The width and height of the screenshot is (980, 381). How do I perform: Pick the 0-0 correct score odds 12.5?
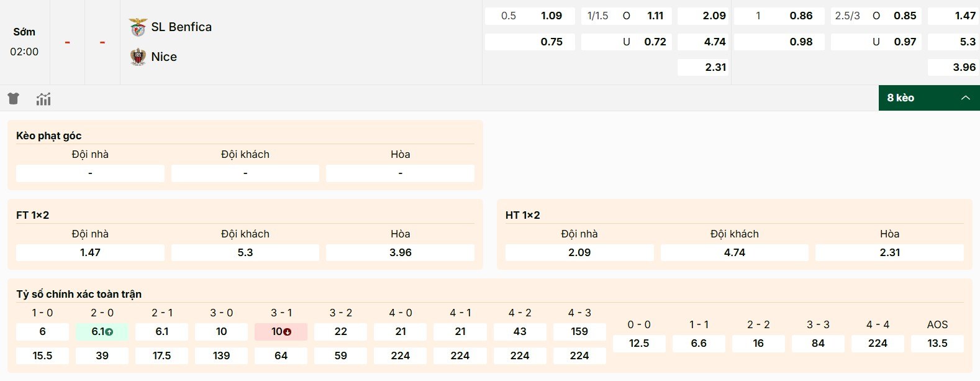click(x=639, y=343)
